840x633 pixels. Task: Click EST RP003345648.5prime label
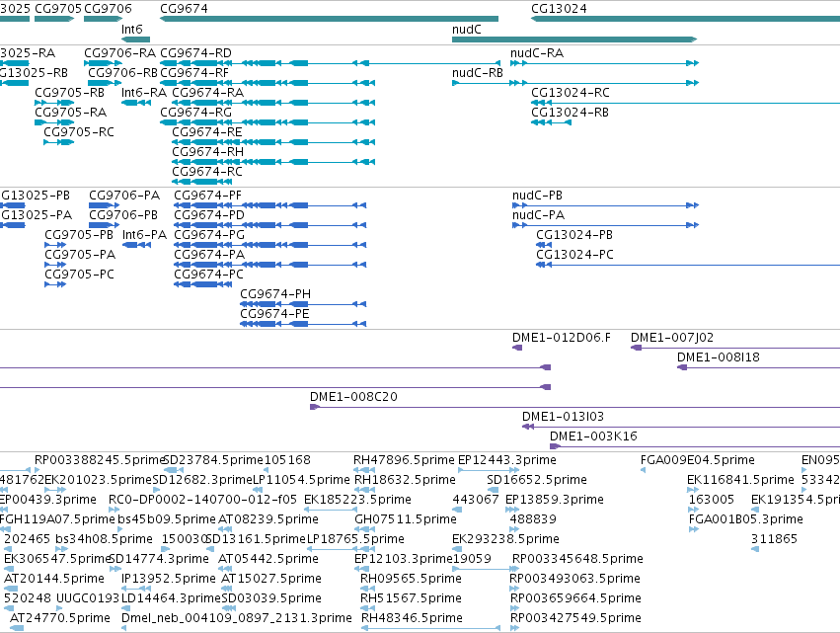(x=577, y=559)
